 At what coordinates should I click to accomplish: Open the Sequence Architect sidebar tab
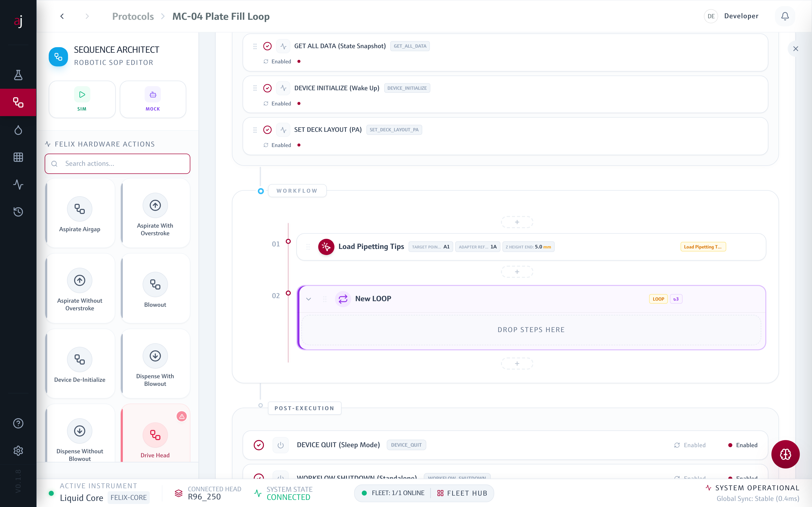point(18,102)
